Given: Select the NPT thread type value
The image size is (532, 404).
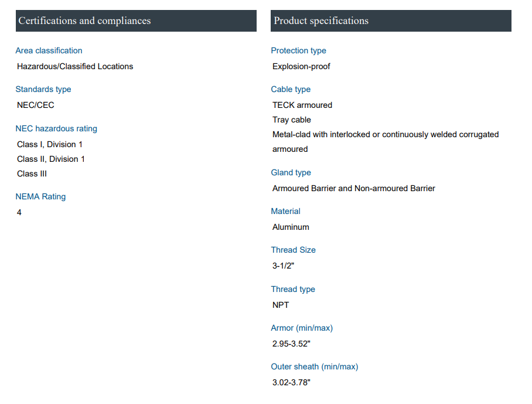Looking at the screenshot, I should pyautogui.click(x=281, y=305).
